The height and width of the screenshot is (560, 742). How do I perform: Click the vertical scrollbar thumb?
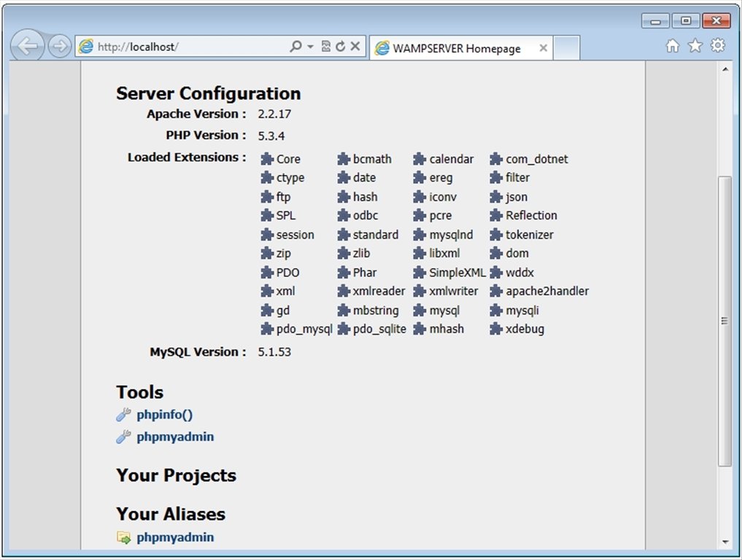pyautogui.click(x=725, y=321)
